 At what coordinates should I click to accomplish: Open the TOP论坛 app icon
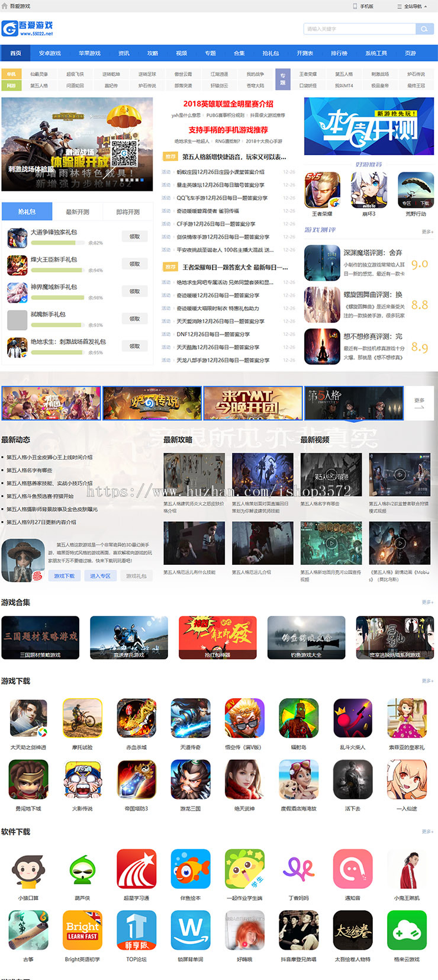pyautogui.click(x=137, y=930)
